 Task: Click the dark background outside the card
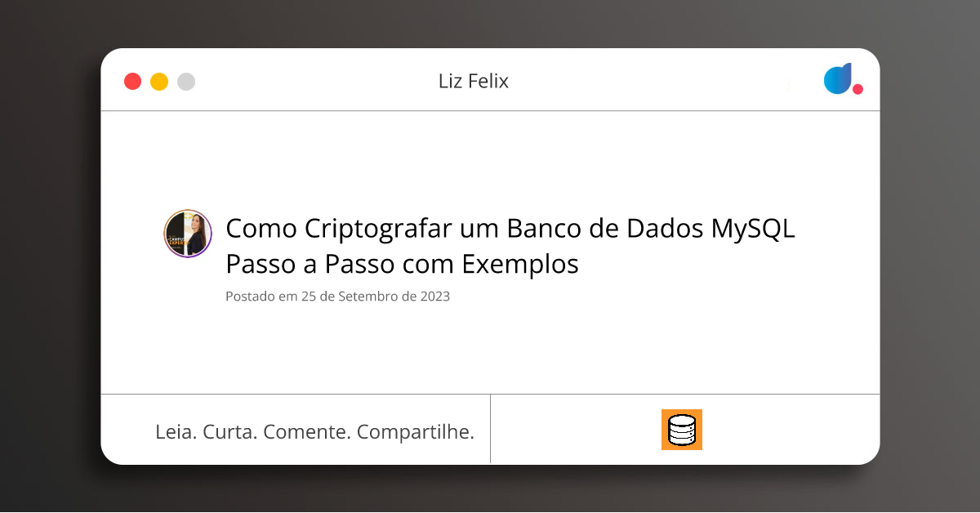pyautogui.click(x=49, y=245)
